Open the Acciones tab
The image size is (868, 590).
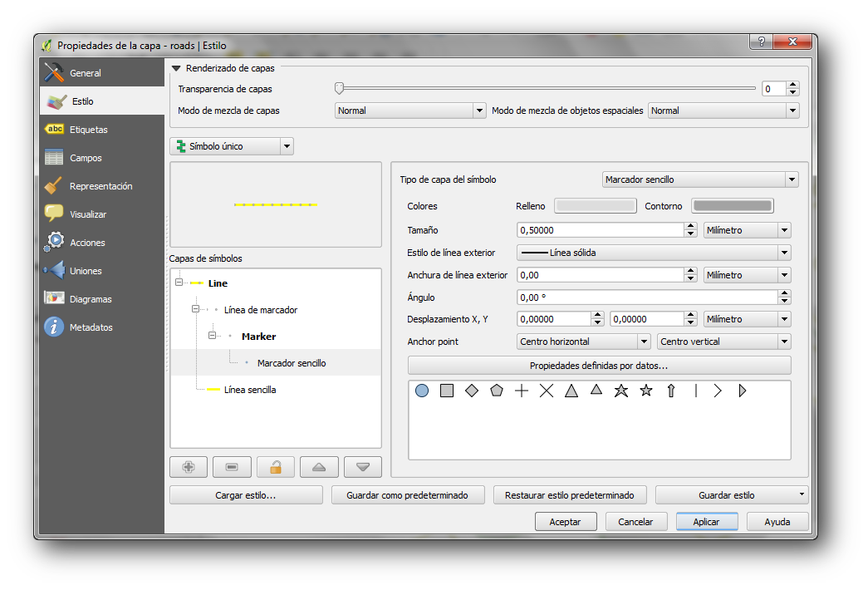(x=102, y=242)
